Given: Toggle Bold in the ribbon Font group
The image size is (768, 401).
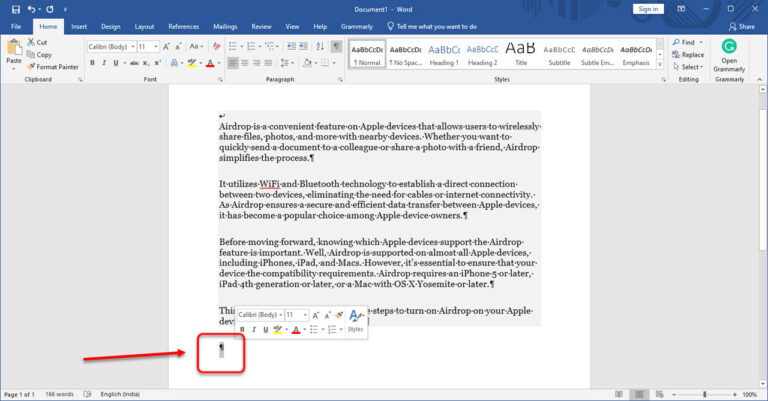Looking at the screenshot, I should coord(92,63).
